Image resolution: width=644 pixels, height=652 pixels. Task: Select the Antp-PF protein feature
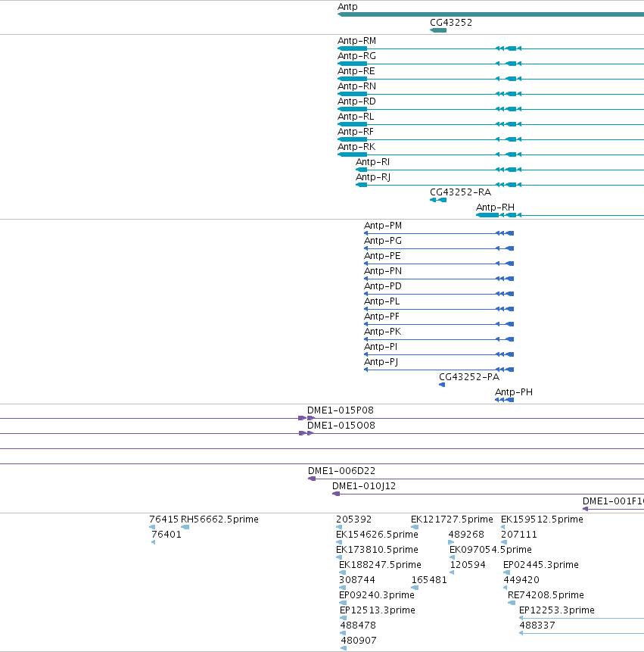[x=439, y=324]
